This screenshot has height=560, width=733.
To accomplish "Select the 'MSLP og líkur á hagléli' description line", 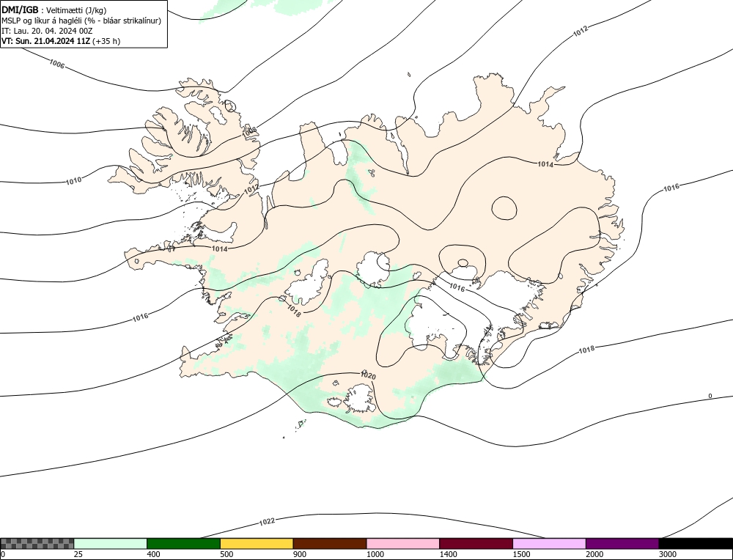I will (81, 21).
